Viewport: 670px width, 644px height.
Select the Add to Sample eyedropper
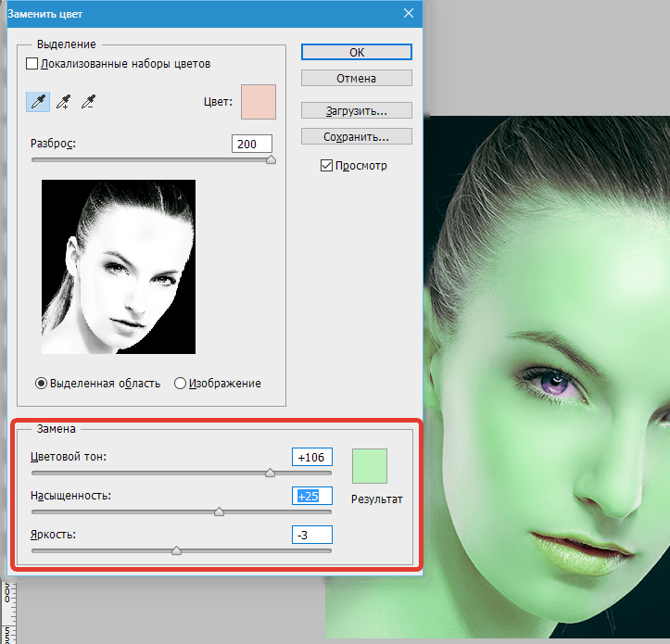tap(63, 102)
